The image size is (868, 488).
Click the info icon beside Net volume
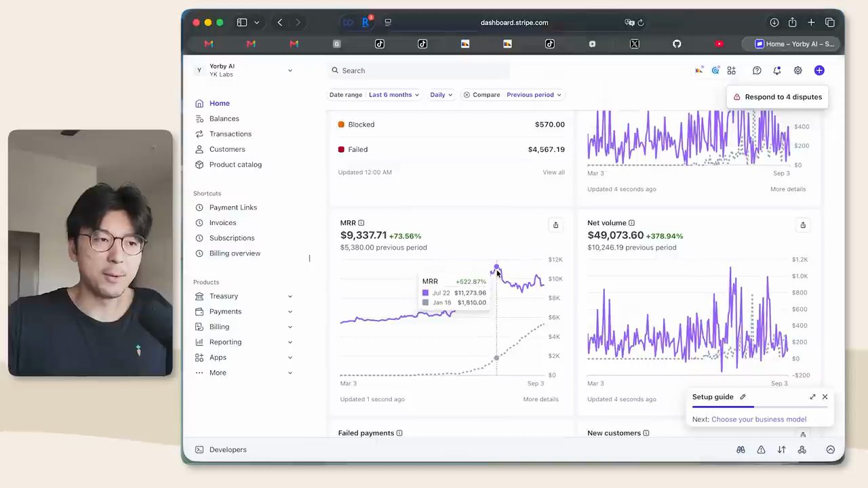point(631,223)
